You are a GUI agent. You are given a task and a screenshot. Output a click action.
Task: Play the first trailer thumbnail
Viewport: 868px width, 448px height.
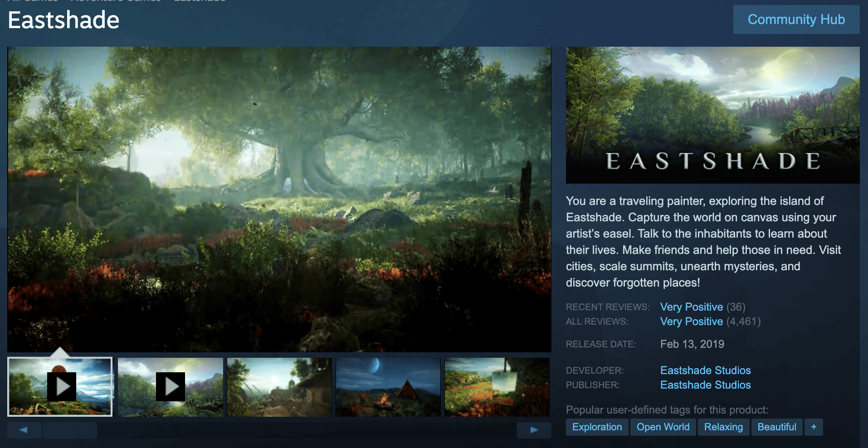60,387
